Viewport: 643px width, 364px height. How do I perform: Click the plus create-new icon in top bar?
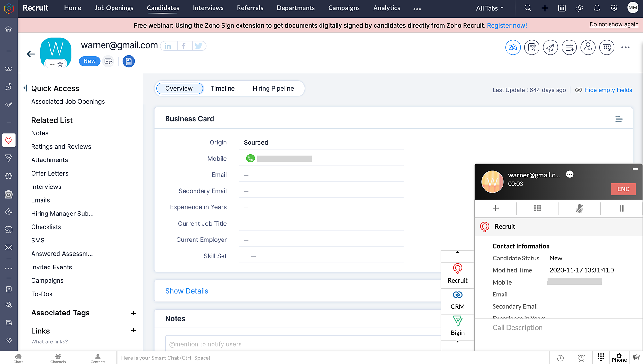click(545, 8)
